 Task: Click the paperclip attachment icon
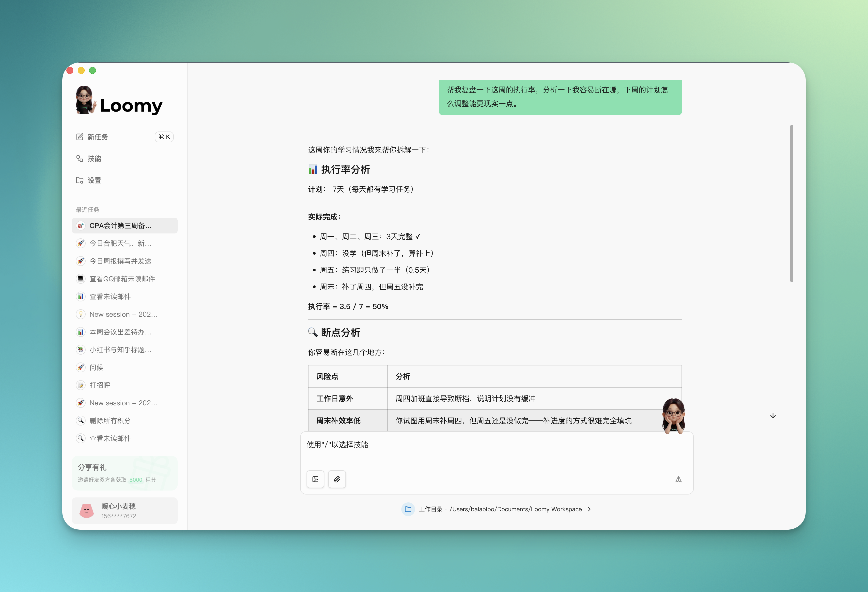(337, 479)
